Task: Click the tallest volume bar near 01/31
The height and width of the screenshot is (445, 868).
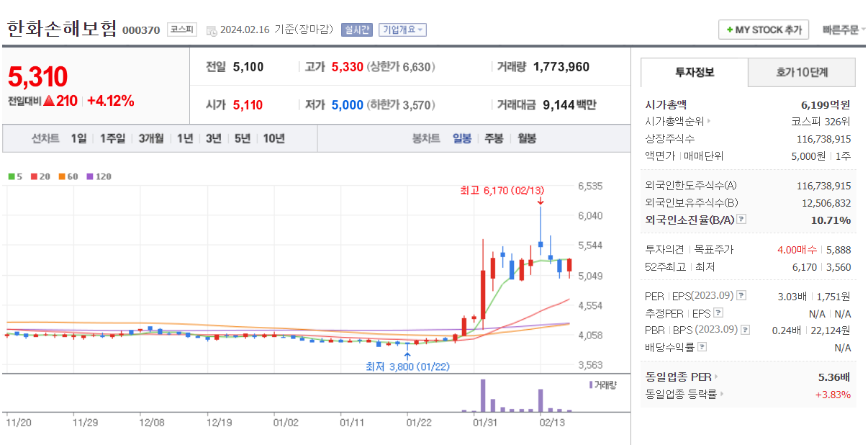Action: (483, 395)
